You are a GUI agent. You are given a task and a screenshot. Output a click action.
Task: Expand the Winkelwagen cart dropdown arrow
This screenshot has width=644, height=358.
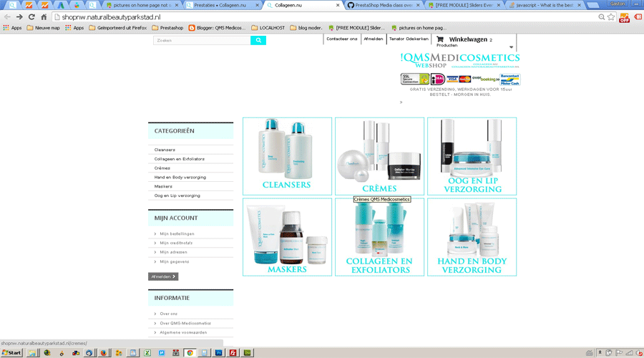coord(511,47)
